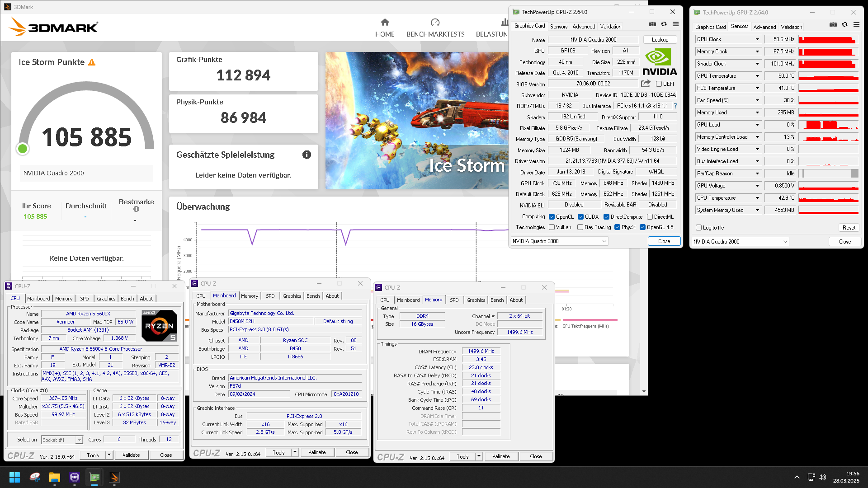The height and width of the screenshot is (488, 868).
Task: Click the Lookup button in GPU-Z
Action: pos(660,40)
